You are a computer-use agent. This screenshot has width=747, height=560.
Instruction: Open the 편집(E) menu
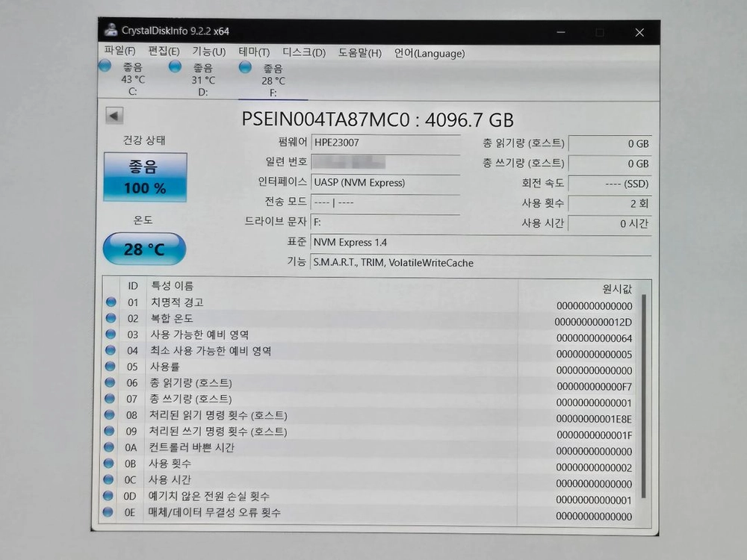coord(164,51)
